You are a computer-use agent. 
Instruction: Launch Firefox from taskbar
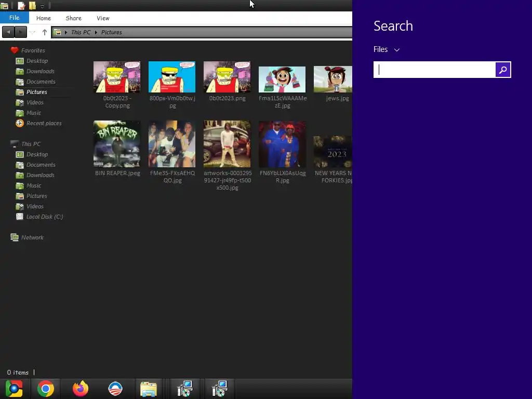tap(81, 389)
